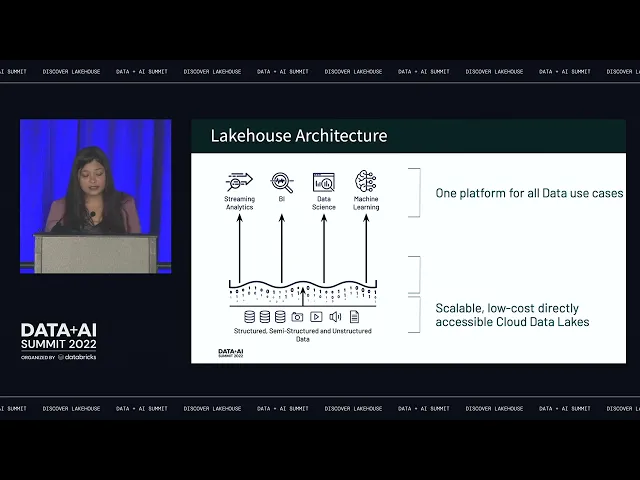Click the small Data+AI logo on slide

click(x=231, y=353)
